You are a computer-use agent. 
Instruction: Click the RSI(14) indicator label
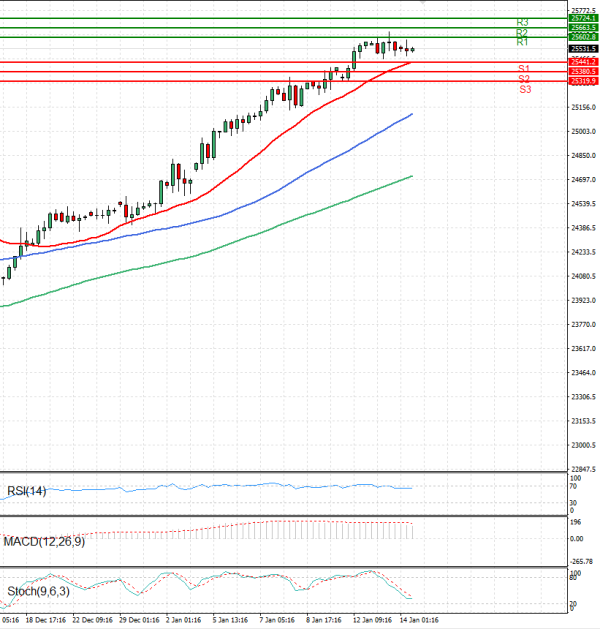point(28,490)
